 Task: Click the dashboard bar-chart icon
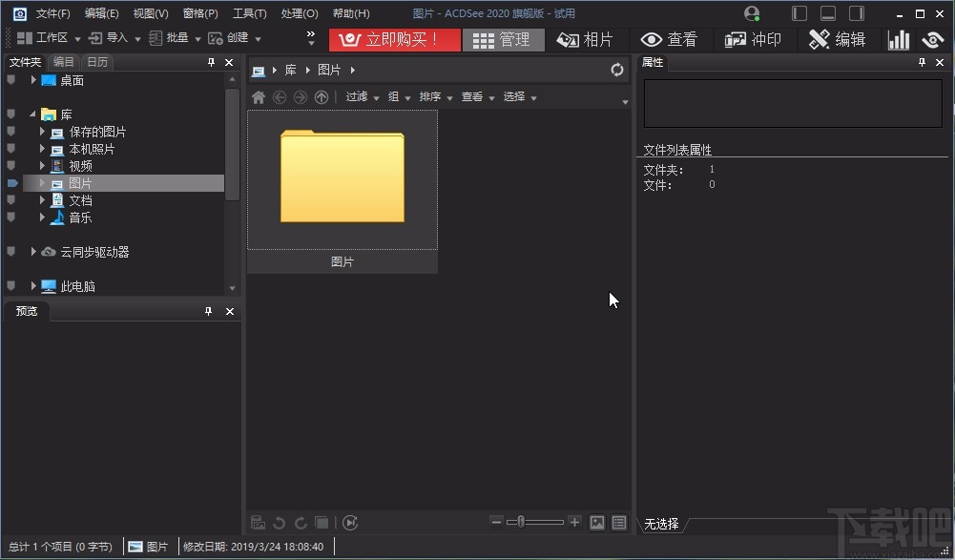[898, 40]
